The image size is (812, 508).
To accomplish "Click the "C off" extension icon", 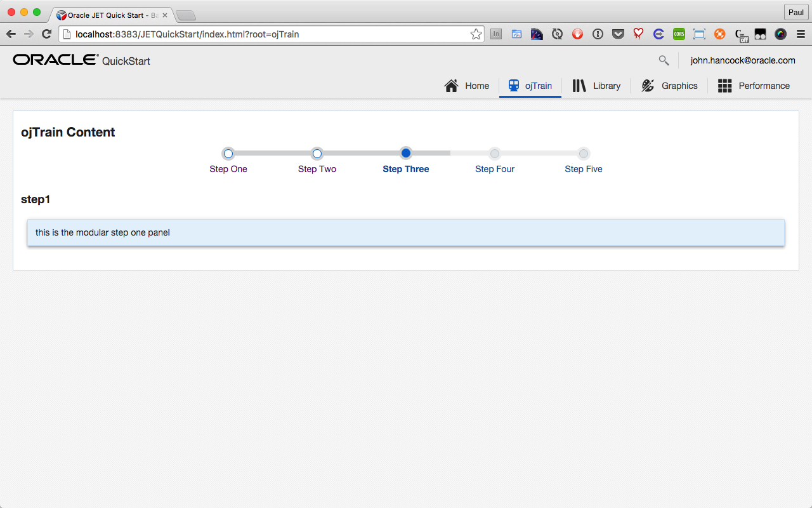I will (741, 36).
